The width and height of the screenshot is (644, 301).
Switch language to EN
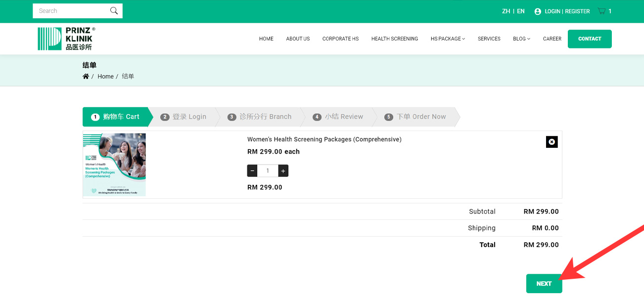[521, 11]
